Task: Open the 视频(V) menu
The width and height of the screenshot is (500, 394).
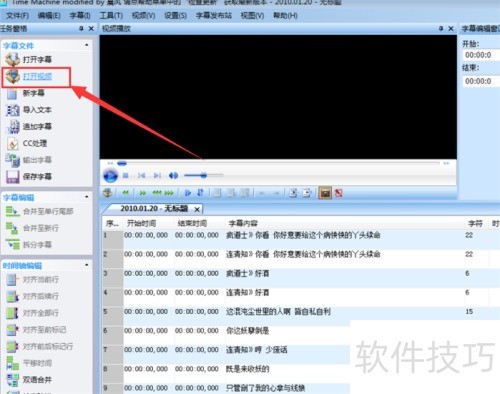Action: pyautogui.click(x=143, y=15)
